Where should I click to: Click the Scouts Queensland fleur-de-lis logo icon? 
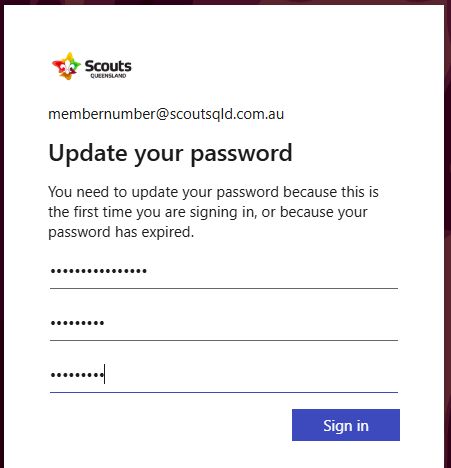[66, 66]
